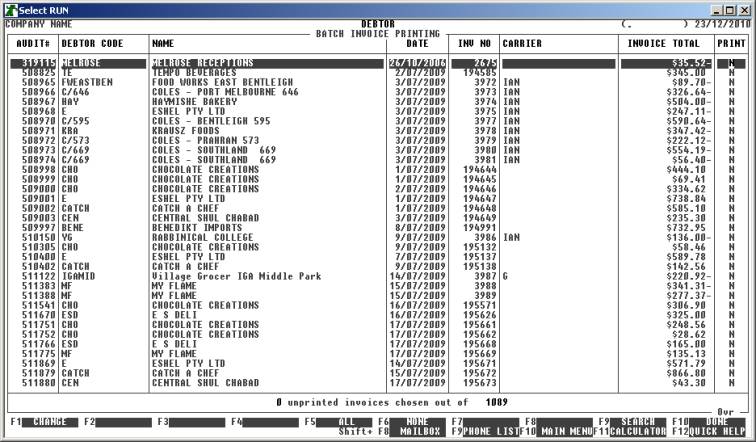The image size is (756, 442).
Task: Minimize the Select RUN window
Action: [717, 10]
